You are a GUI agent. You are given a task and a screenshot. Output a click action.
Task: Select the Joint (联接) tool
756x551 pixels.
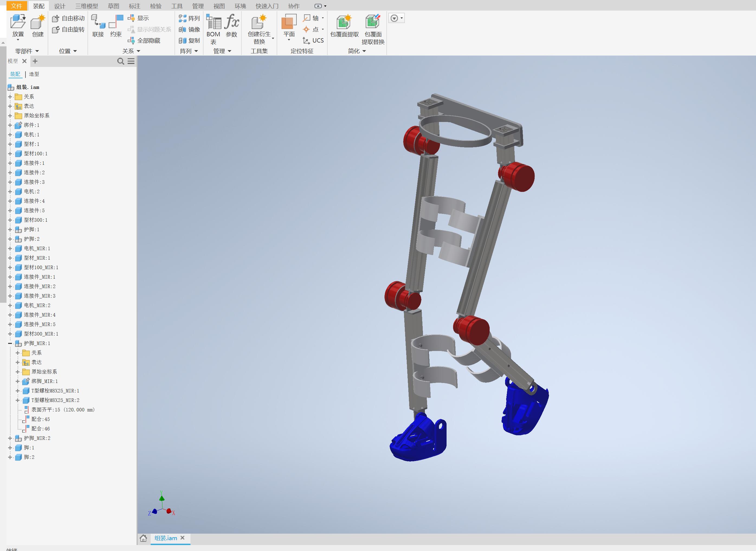click(98, 22)
